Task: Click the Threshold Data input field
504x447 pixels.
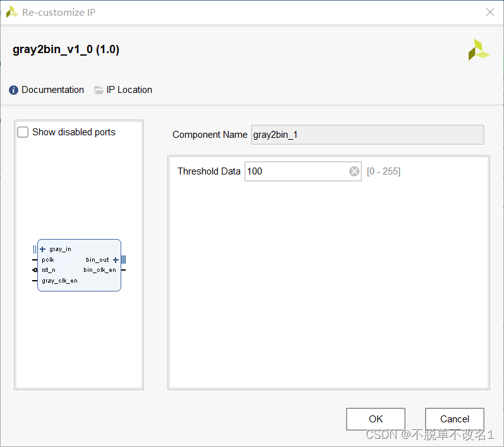Action: pyautogui.click(x=303, y=171)
